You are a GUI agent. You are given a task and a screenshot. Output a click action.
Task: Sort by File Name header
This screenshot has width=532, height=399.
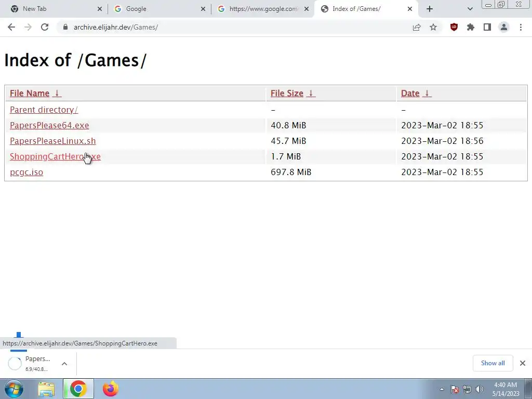point(30,94)
